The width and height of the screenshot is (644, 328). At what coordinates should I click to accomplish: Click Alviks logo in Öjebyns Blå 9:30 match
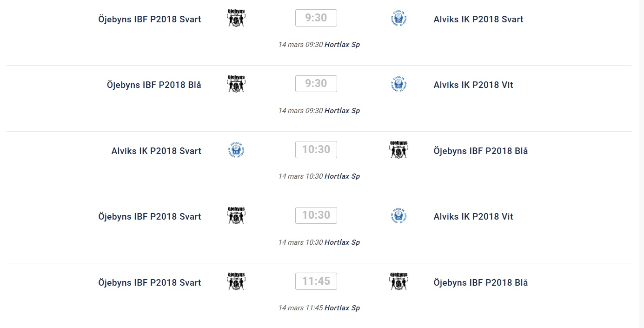398,84
